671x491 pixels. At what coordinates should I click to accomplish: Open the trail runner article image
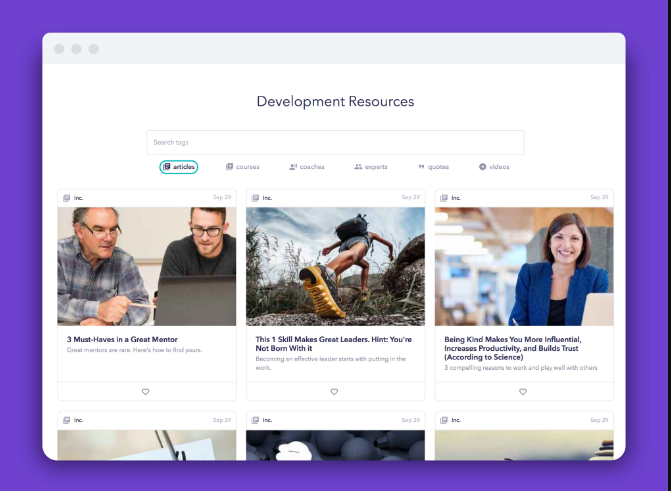point(335,266)
